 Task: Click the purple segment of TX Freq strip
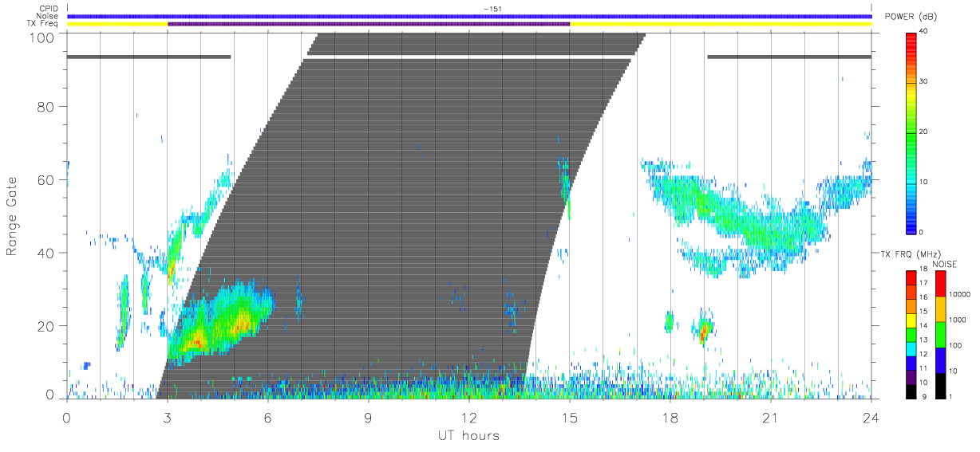(369, 24)
